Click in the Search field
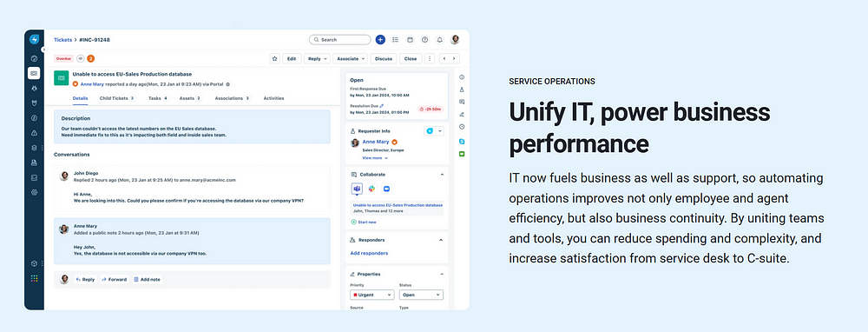The image size is (868, 332). [340, 39]
